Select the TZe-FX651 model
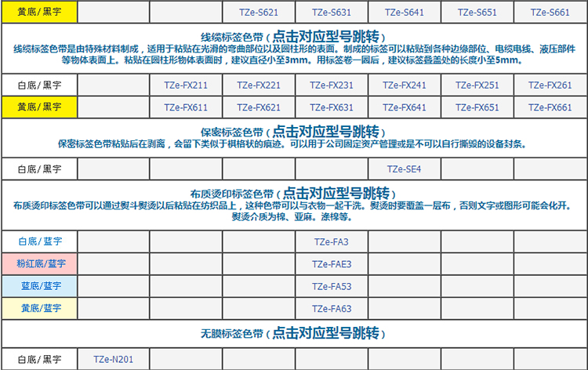 477,107
